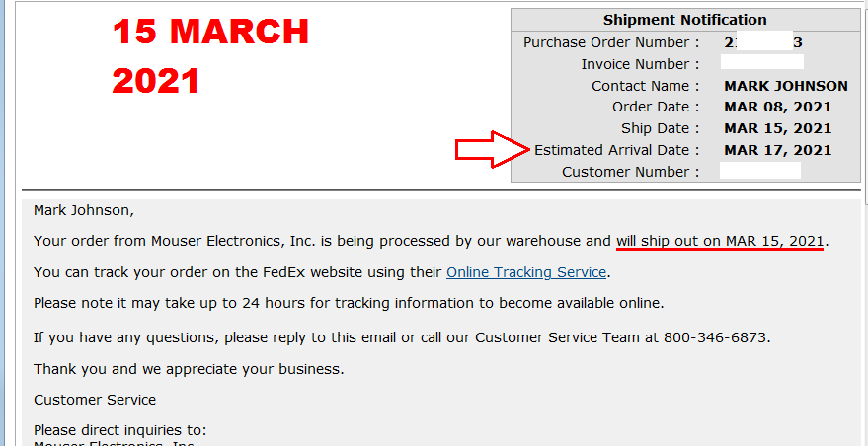Click the red 2021 heading text
Screen dimensions: 868x446
[156, 81]
